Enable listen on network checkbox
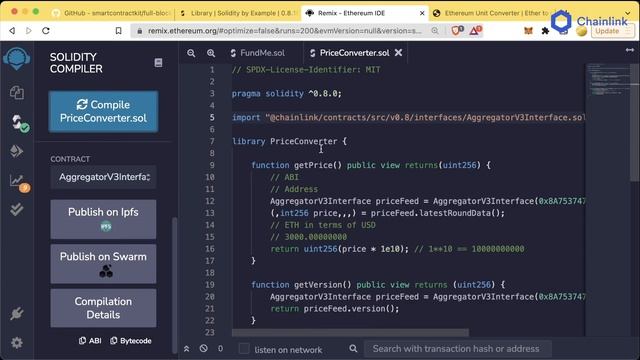This screenshot has width=640, height=360. [x=244, y=349]
